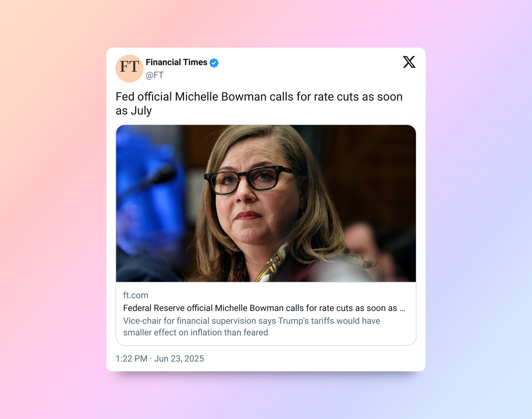Open the Federal Reserve official headline link

tap(264, 308)
